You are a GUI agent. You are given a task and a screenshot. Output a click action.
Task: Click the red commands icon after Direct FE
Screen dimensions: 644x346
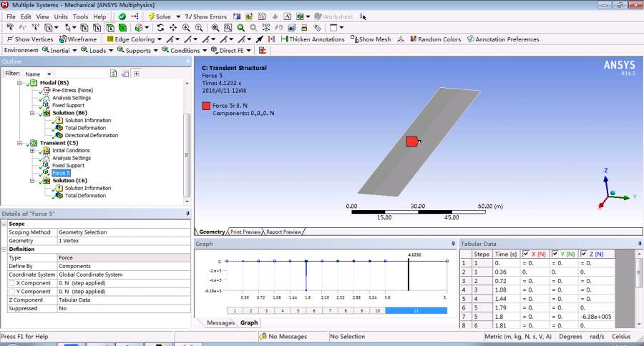click(x=263, y=50)
